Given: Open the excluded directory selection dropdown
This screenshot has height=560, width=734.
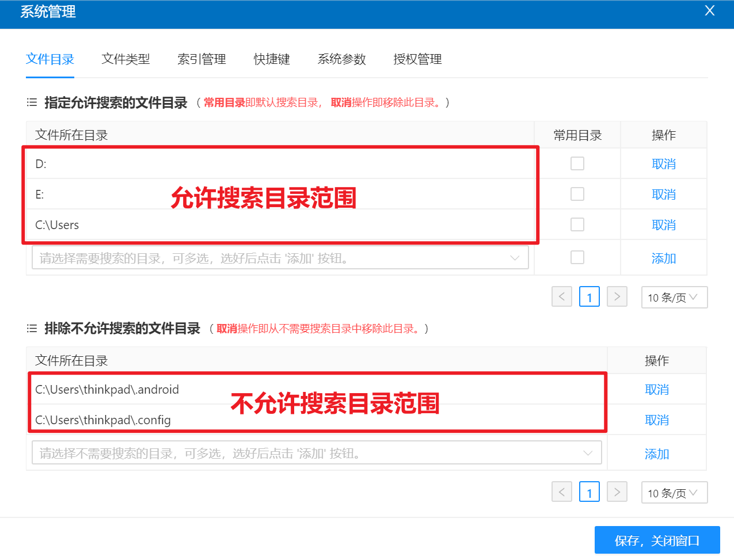Looking at the screenshot, I should [x=316, y=453].
